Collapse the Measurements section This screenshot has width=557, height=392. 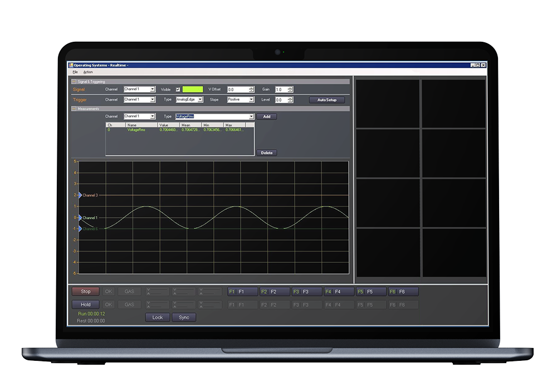[x=74, y=109]
